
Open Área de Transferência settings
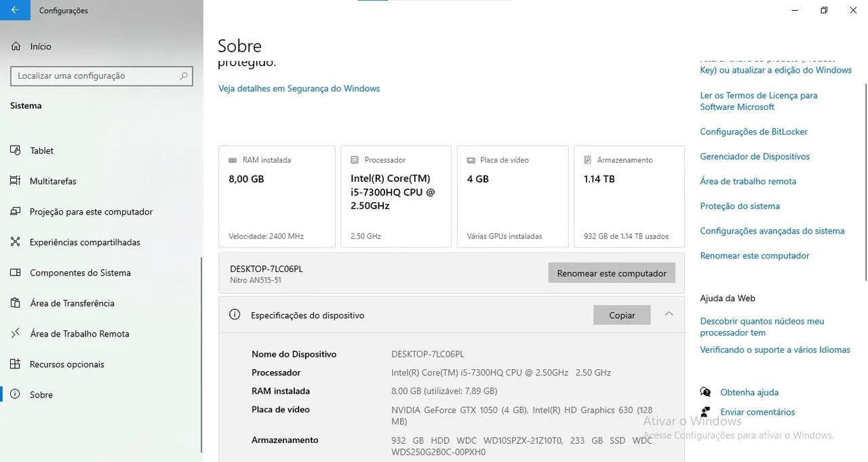pyautogui.click(x=72, y=303)
